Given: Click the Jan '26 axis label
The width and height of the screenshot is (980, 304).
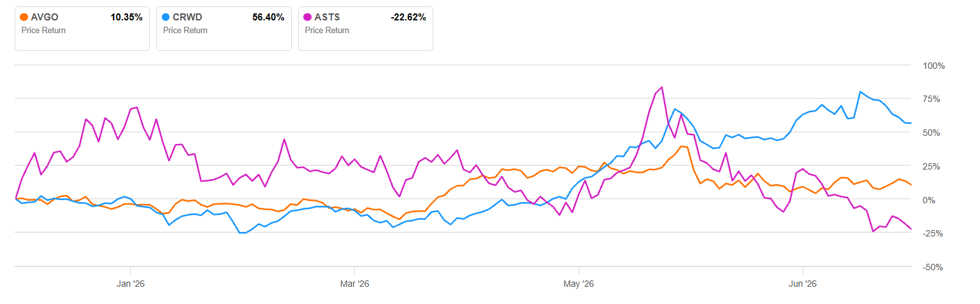Looking at the screenshot, I should coord(131,283).
